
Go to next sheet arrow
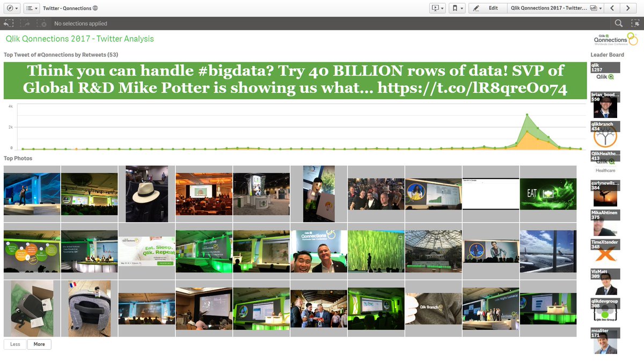[628, 8]
